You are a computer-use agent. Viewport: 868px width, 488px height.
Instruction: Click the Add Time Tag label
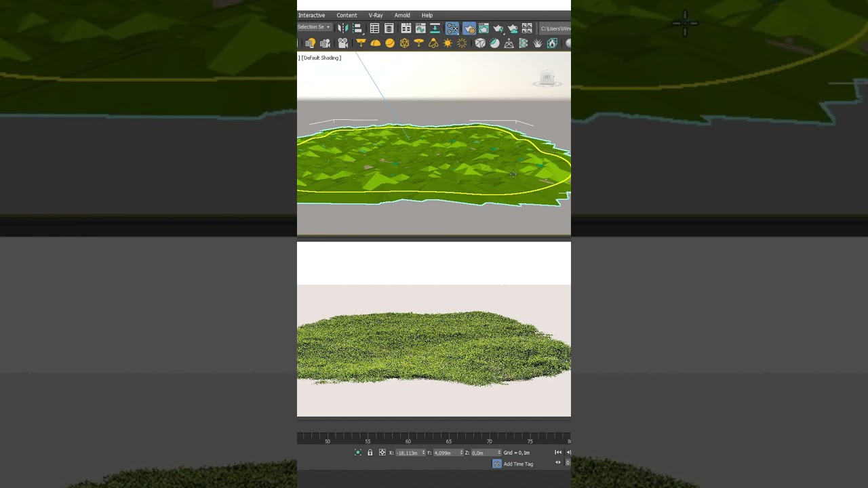[x=518, y=464]
